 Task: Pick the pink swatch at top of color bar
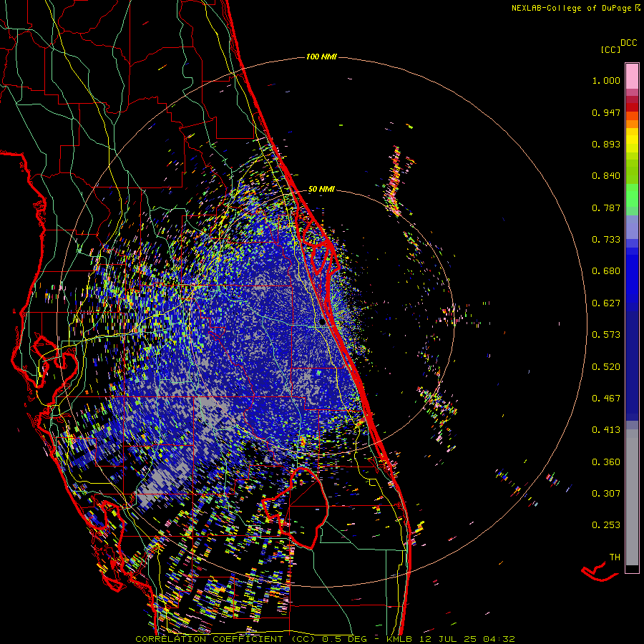[x=632, y=76]
